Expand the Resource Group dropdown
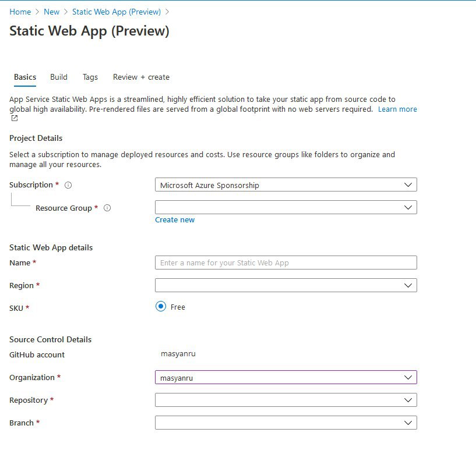Image resolution: width=476 pixels, height=461 pixels. (285, 207)
